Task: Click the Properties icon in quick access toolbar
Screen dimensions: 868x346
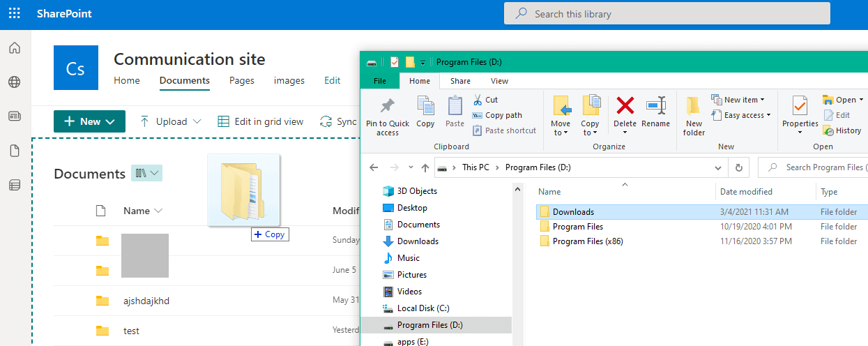Action: pyautogui.click(x=395, y=62)
